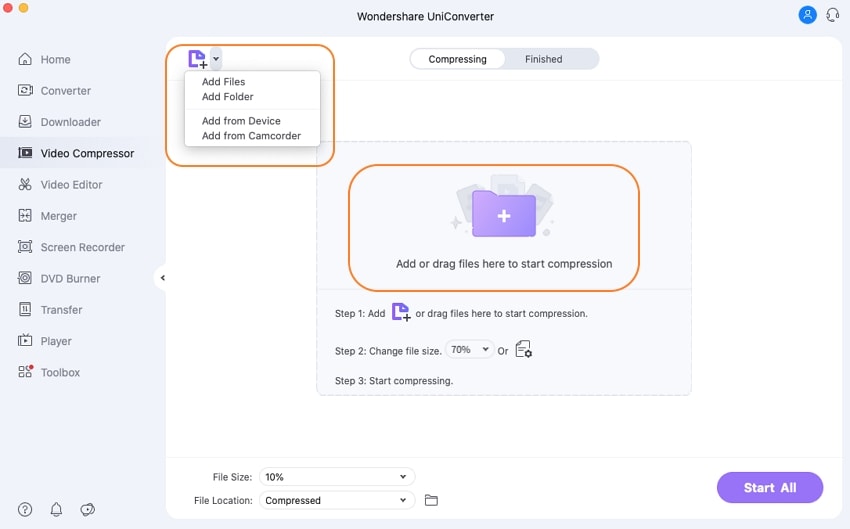Open the 70% file size dropdown
This screenshot has width=850, height=529.
pyautogui.click(x=469, y=350)
